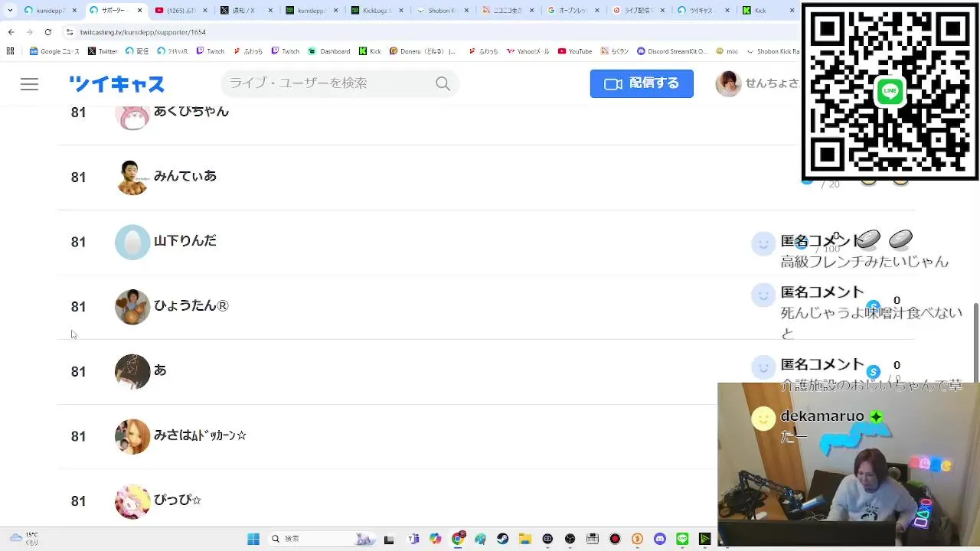Open みさはムドッカーン☆ profile name
980x551 pixels.
tap(200, 435)
